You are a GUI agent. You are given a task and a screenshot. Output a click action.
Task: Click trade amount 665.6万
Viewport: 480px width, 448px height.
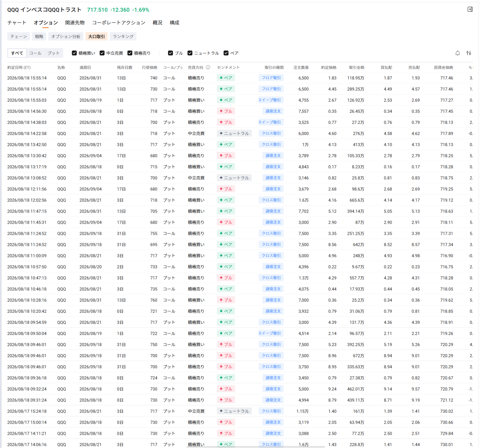pyautogui.click(x=357, y=200)
